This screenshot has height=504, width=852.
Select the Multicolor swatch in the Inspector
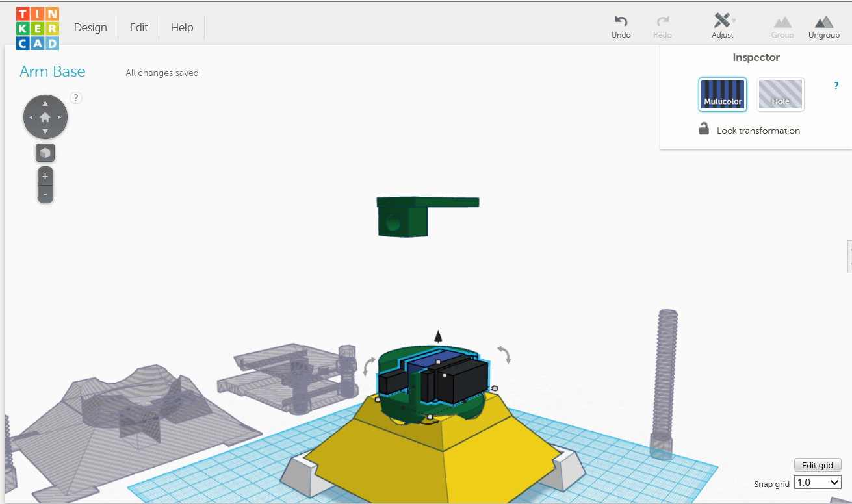pos(722,94)
